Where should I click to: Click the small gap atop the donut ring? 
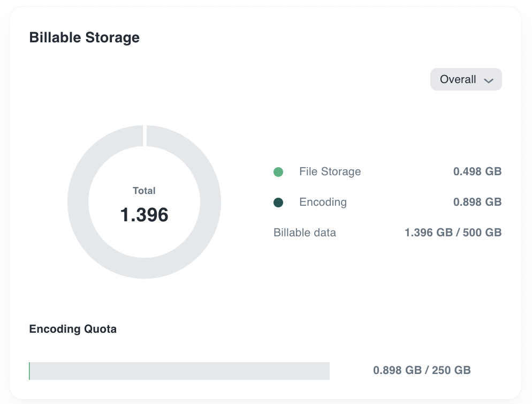pos(145,135)
